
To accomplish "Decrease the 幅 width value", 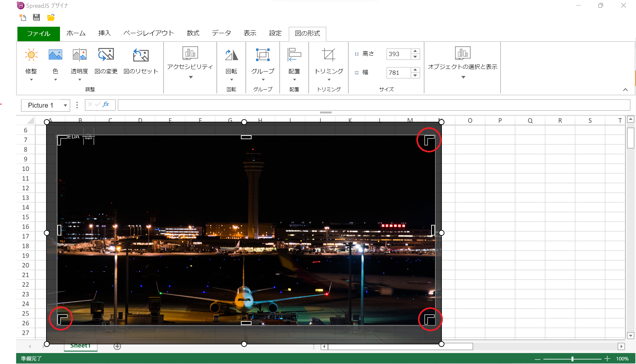I will [x=415, y=75].
